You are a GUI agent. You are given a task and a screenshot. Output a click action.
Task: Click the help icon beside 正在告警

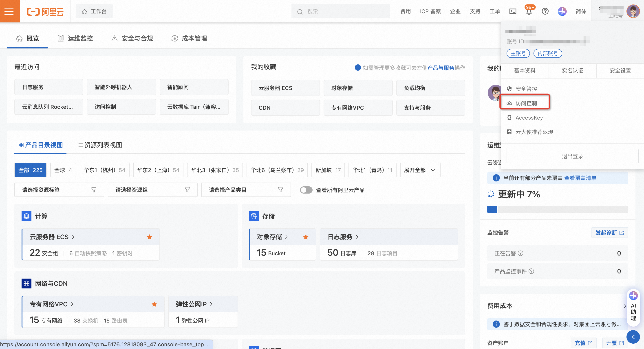tap(520, 253)
